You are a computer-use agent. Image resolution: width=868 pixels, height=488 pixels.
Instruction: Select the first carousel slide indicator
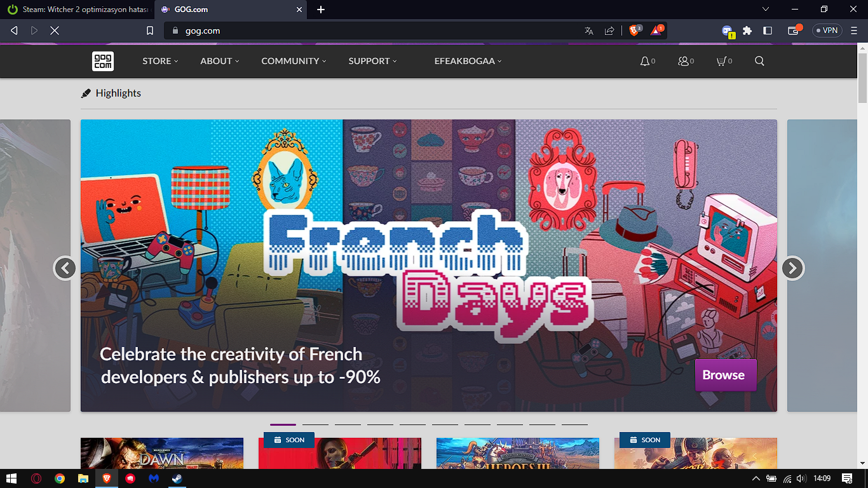tap(283, 424)
